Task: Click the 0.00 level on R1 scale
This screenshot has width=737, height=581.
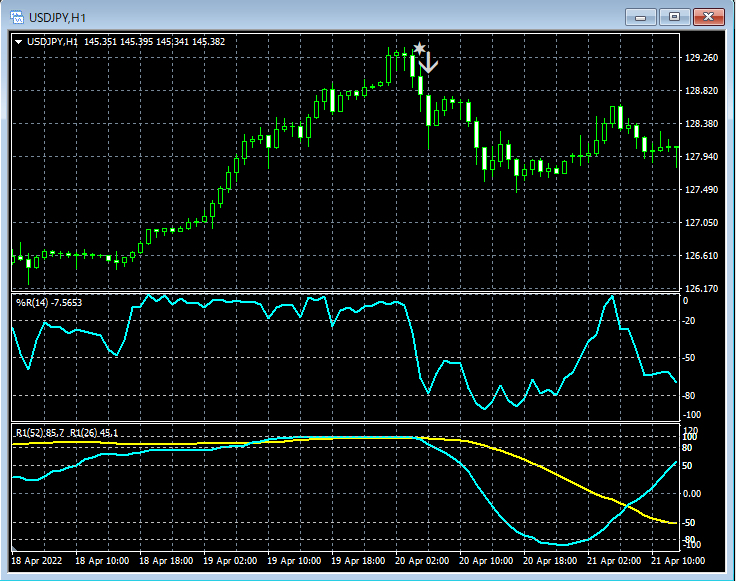Action: pos(692,494)
